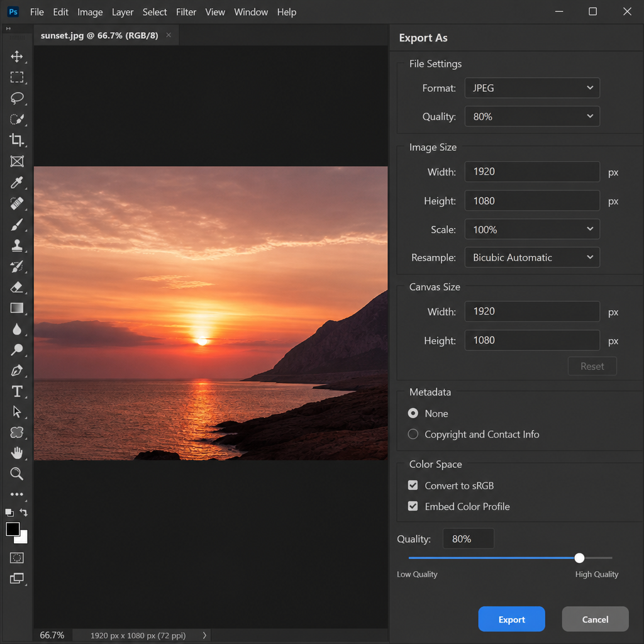Select the Quick Selection tool
This screenshot has width=644, height=644.
[16, 119]
